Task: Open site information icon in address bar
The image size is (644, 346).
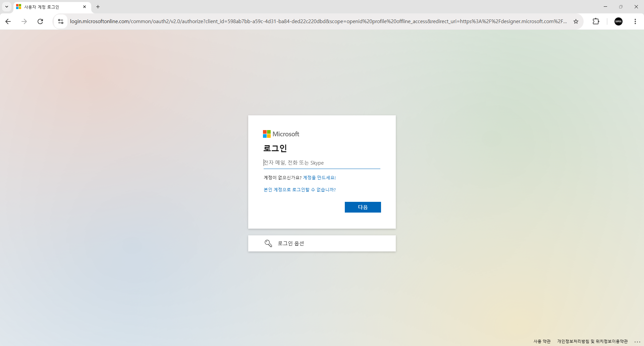Action: coord(61,21)
